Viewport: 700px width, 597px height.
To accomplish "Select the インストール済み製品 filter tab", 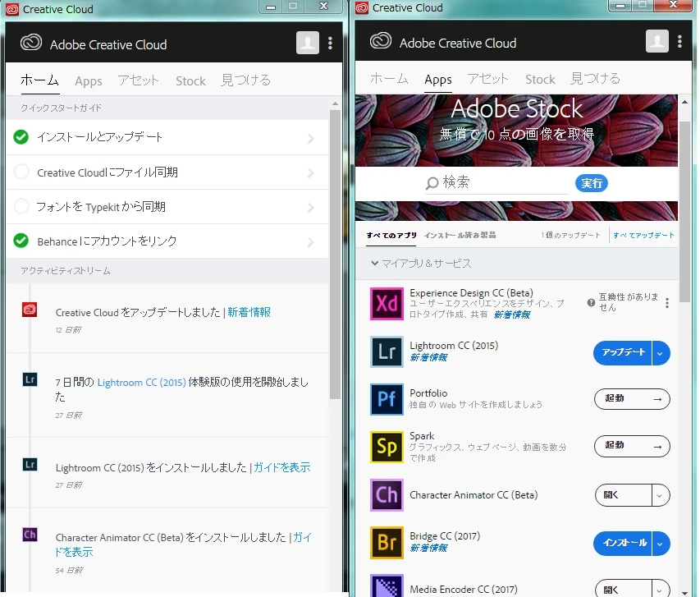I will (x=460, y=236).
